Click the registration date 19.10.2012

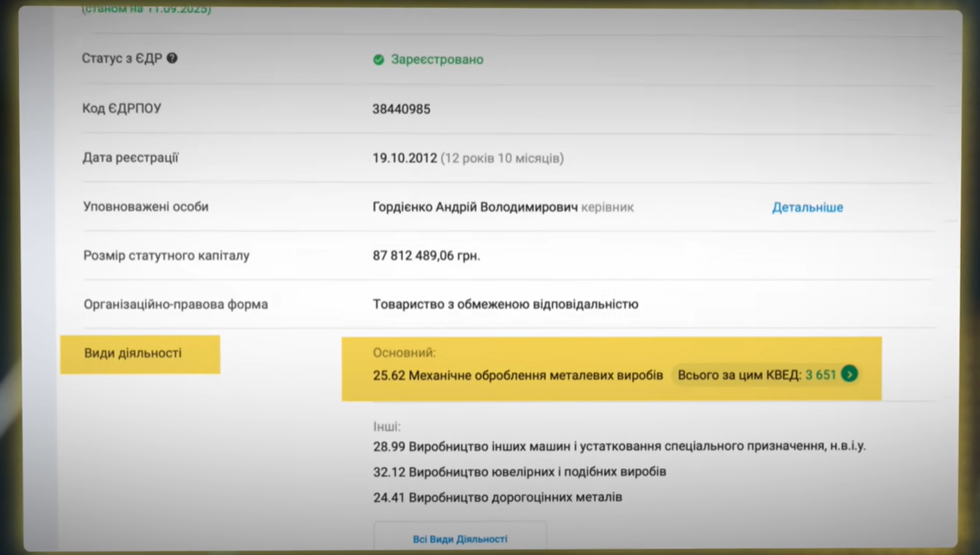pos(405,159)
